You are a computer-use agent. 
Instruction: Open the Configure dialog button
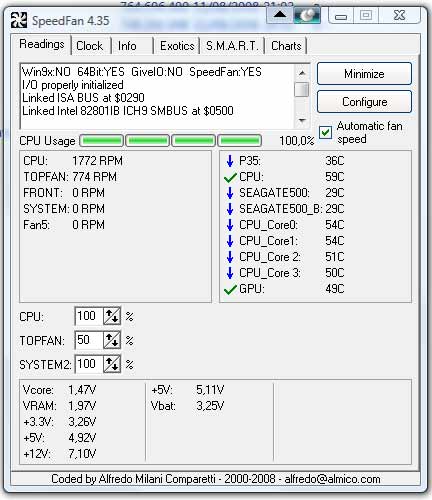pyautogui.click(x=364, y=102)
